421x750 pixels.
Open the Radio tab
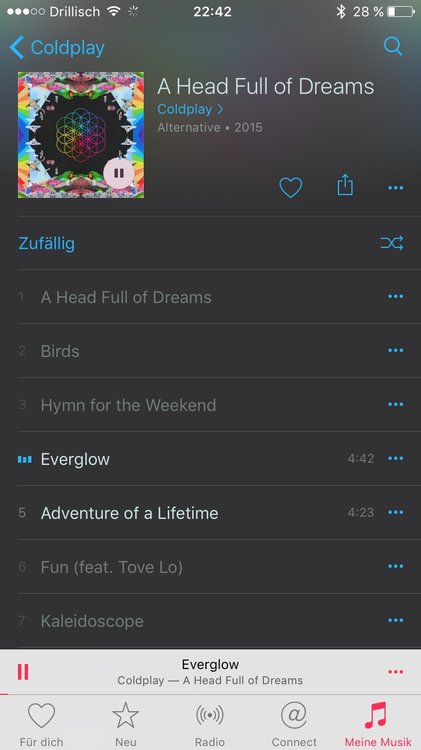click(210, 723)
